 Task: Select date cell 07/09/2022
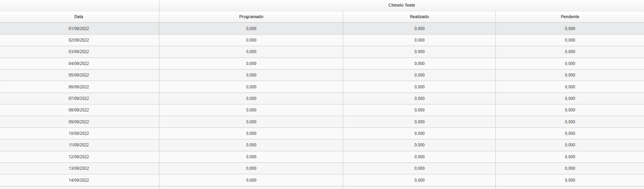pyautogui.click(x=79, y=99)
